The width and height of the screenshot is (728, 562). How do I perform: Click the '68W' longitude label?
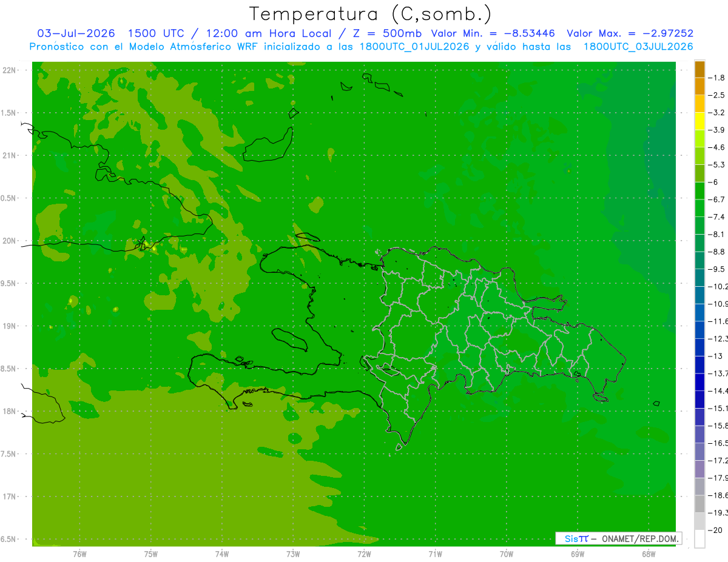tap(649, 554)
